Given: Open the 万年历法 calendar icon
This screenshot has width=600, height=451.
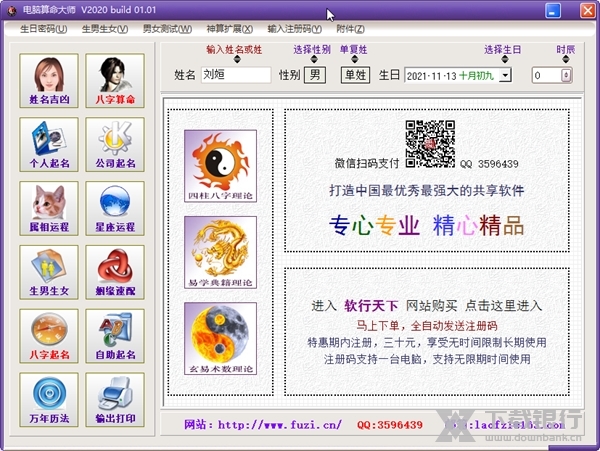Looking at the screenshot, I should pos(49,400).
